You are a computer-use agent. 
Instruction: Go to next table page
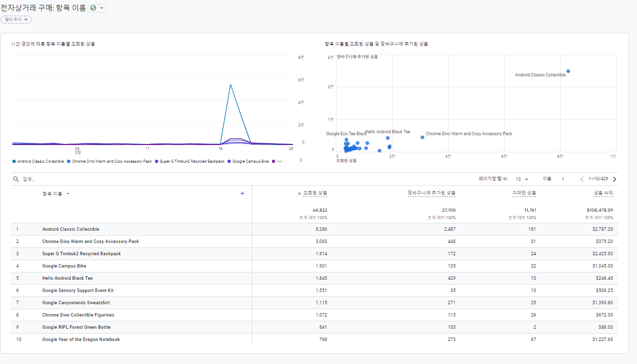click(x=615, y=179)
